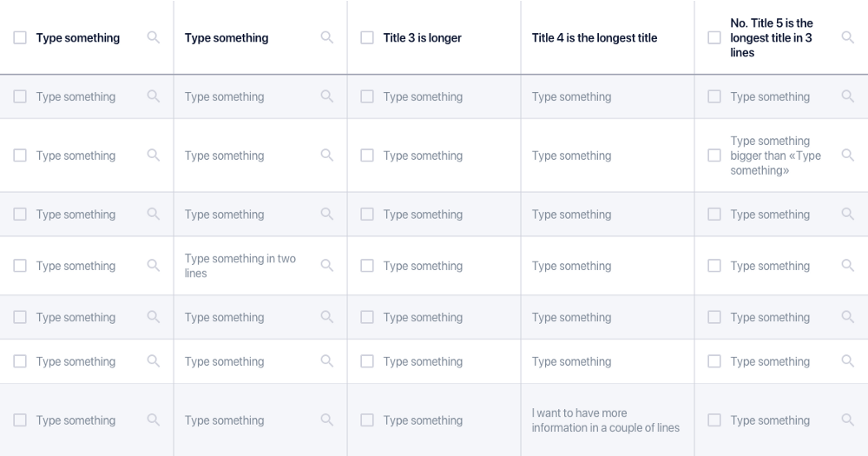
Task: Tick third-column checkbox in the two-lines row
Action: 367,266
